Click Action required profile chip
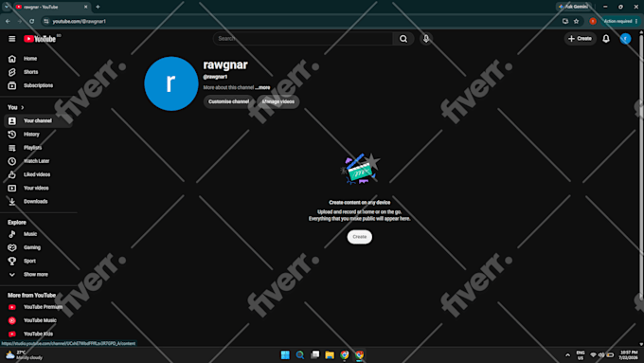Image resolution: width=644 pixels, height=363 pixels. point(617,22)
